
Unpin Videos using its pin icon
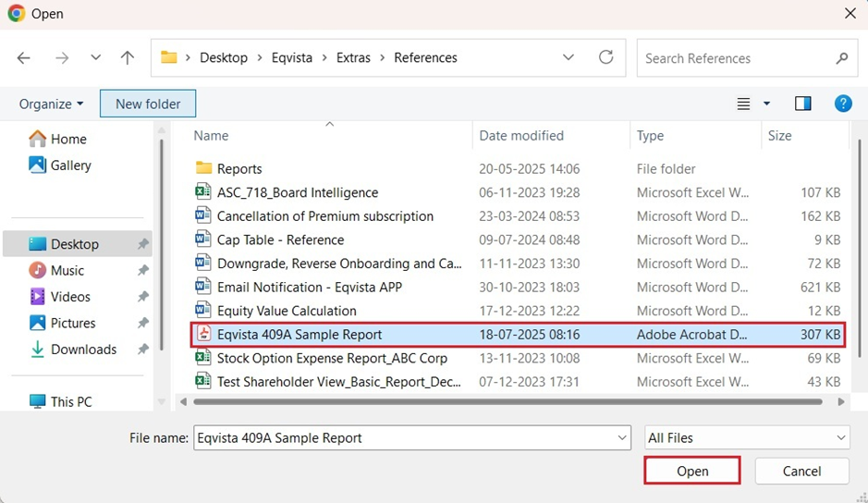pos(143,297)
